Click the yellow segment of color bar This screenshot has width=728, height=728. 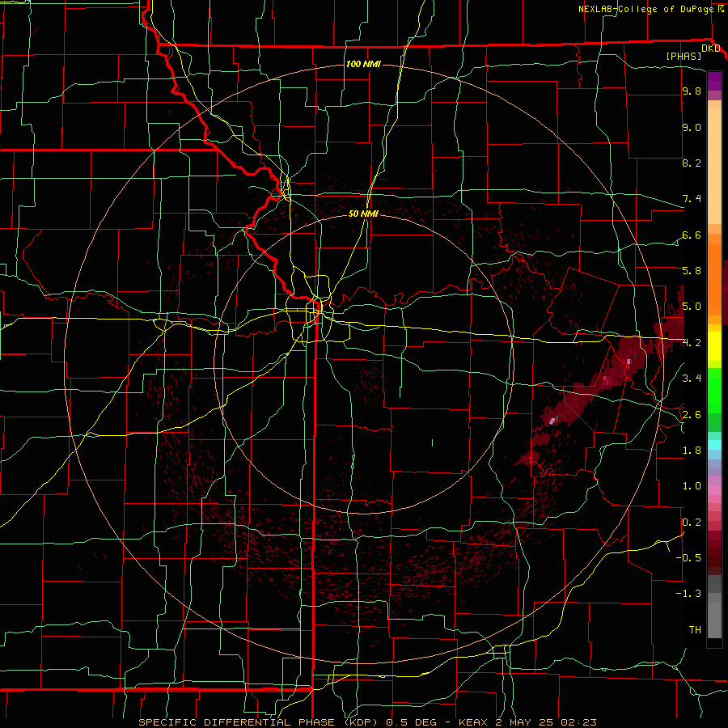click(714, 346)
